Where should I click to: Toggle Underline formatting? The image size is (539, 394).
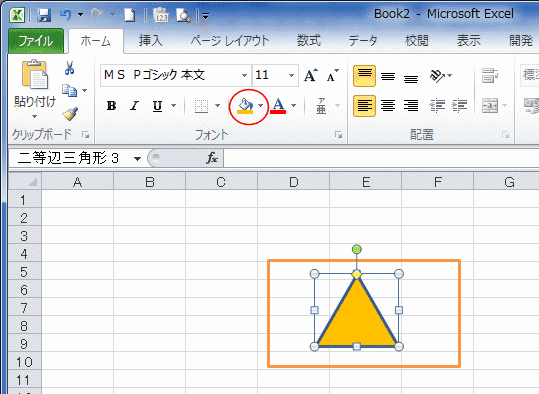(157, 106)
